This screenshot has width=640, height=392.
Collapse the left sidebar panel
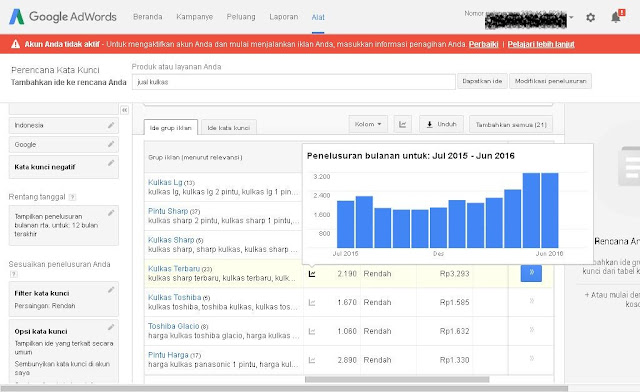(x=124, y=110)
